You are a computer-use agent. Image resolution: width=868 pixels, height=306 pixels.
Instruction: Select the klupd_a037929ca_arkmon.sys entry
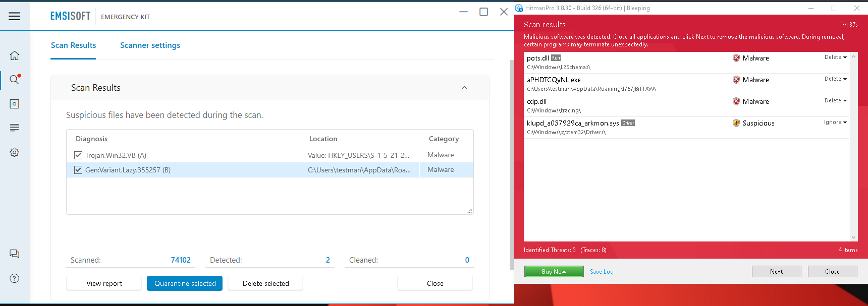[686, 128]
